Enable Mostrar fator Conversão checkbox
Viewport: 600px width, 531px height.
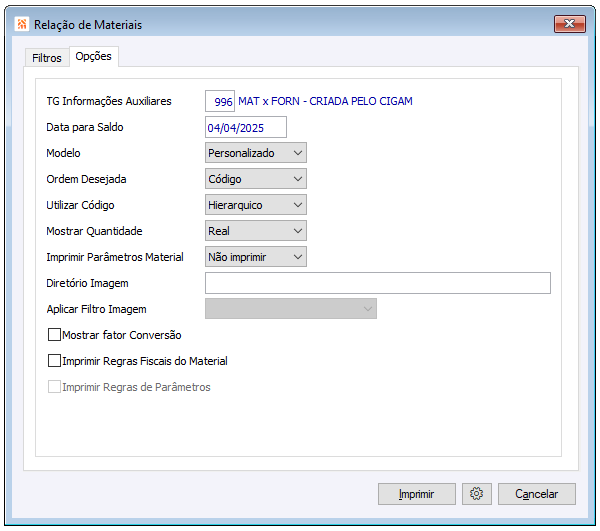point(54,335)
